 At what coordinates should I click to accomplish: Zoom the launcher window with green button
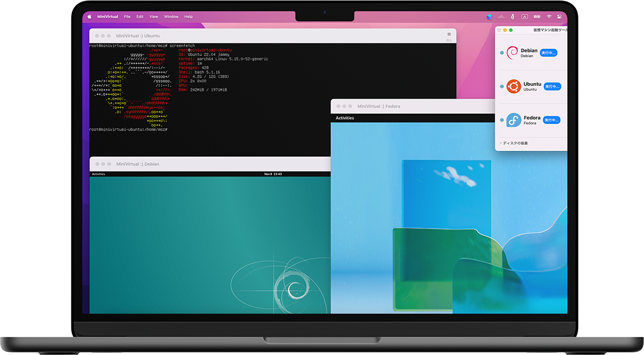coord(511,31)
